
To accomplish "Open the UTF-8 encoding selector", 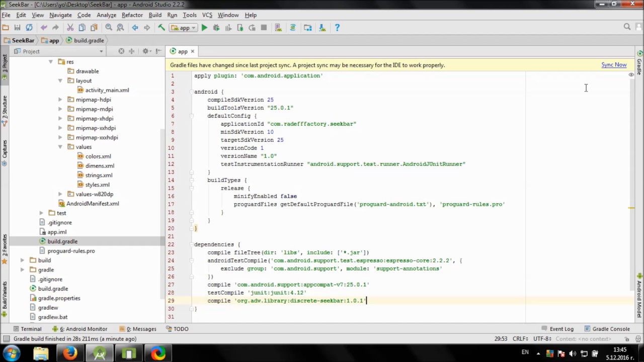I will pyautogui.click(x=542, y=339).
